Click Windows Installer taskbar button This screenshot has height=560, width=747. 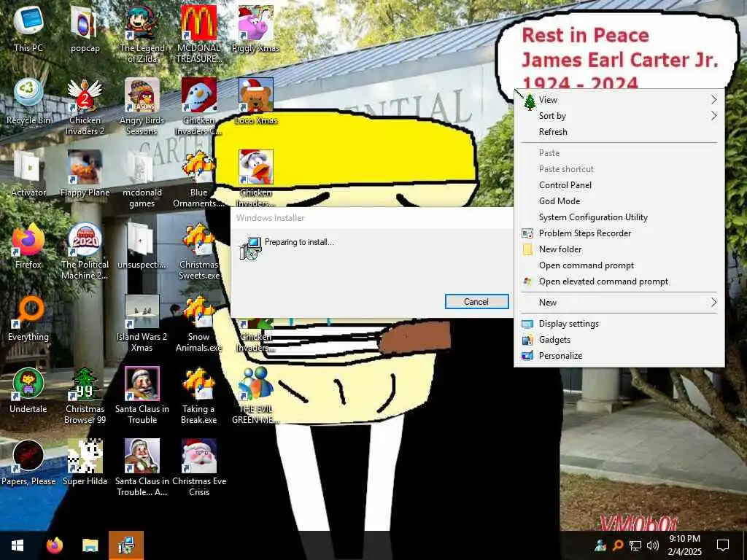click(x=126, y=545)
